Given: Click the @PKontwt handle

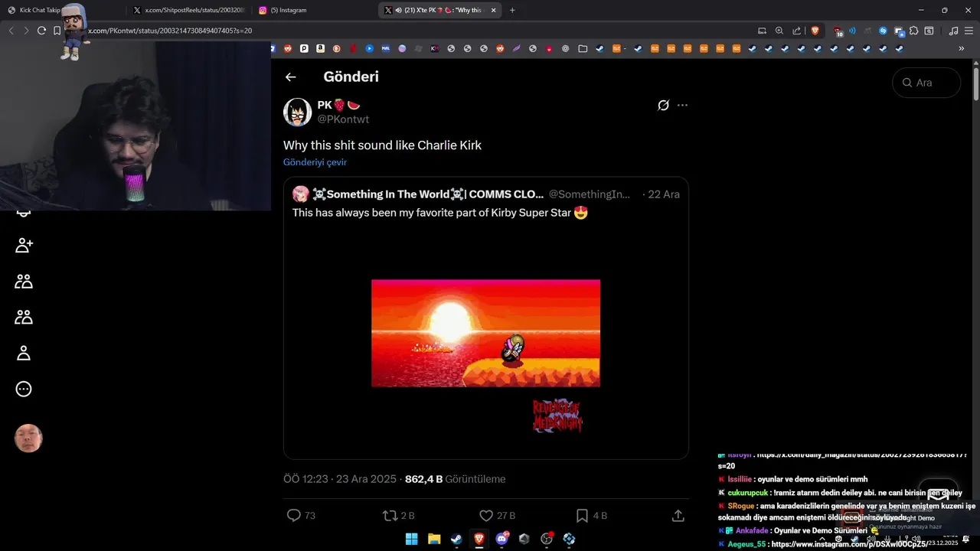Looking at the screenshot, I should 343,119.
